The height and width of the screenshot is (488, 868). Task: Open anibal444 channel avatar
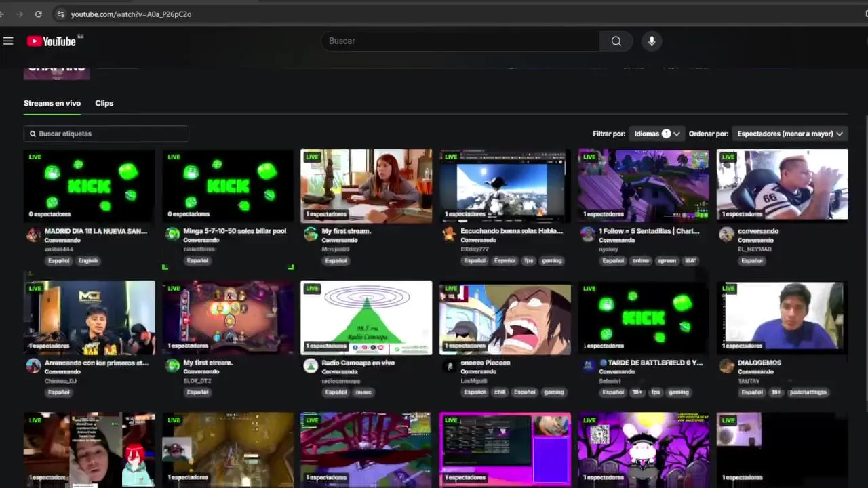[x=33, y=235]
